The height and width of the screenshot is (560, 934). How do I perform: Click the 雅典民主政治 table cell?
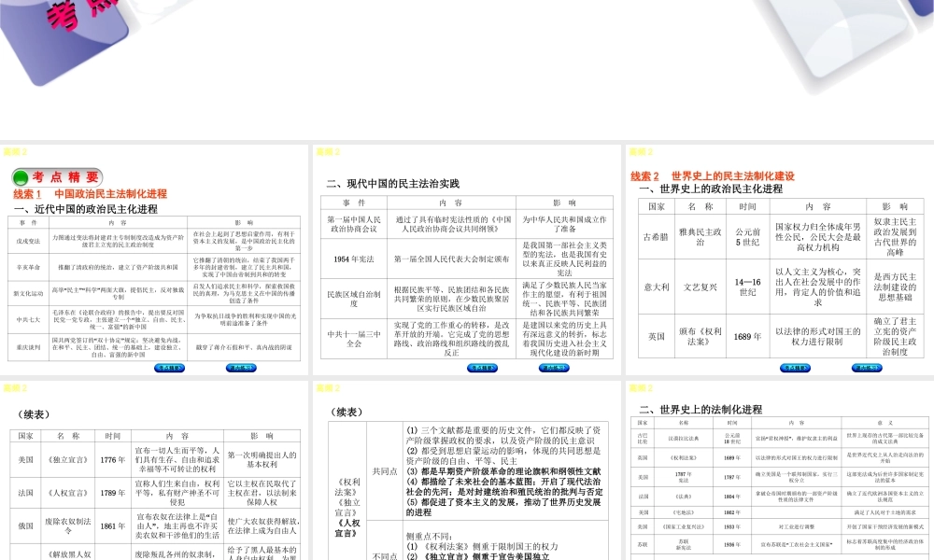(700, 237)
